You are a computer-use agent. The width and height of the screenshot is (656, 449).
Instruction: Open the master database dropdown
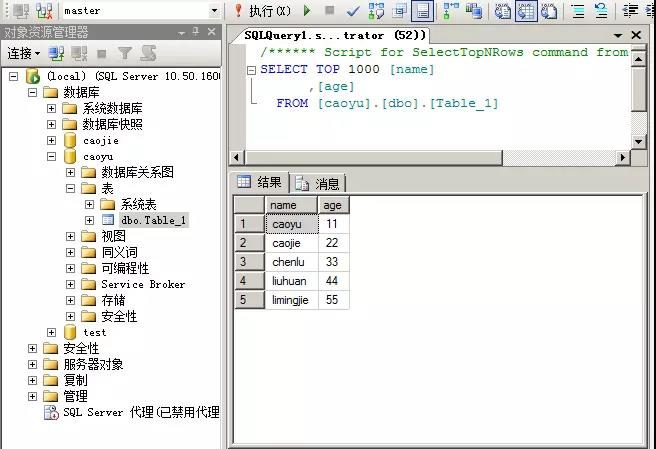click(x=214, y=11)
